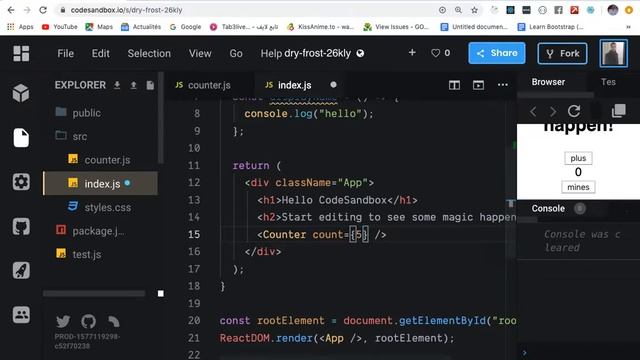Click unsaved dot on index.js tab

333,84
